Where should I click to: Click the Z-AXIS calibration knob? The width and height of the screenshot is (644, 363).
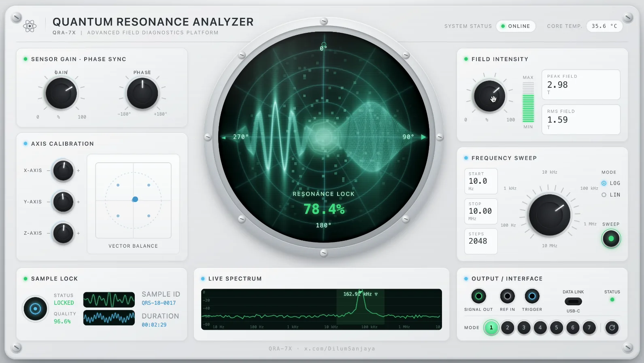click(64, 233)
